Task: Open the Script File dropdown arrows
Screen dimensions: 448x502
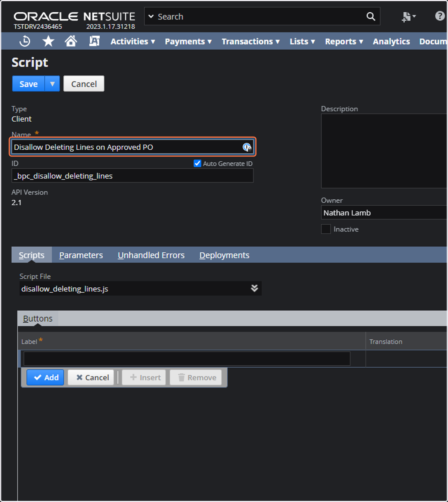Action: tap(255, 288)
